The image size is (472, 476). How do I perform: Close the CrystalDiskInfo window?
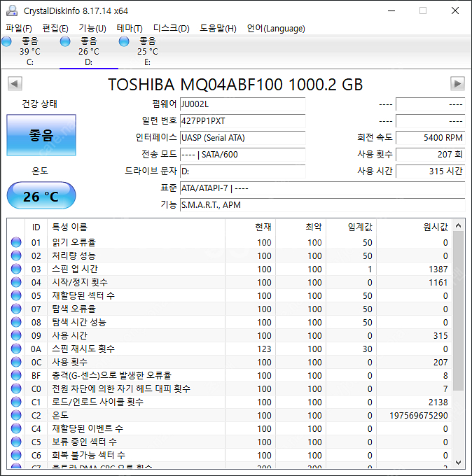(454, 10)
